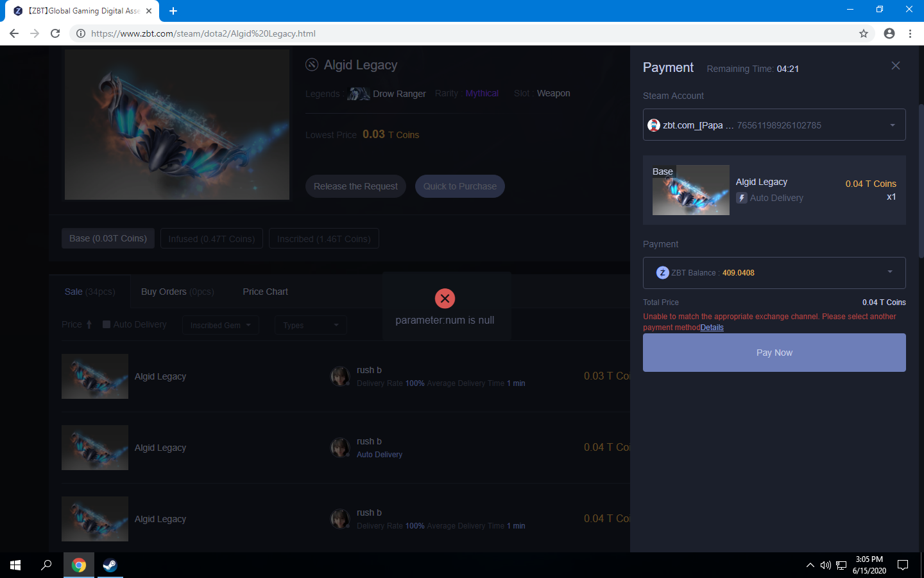Select the Base (0.03T Coins) option
Viewport: 924px width, 578px height.
(x=108, y=238)
